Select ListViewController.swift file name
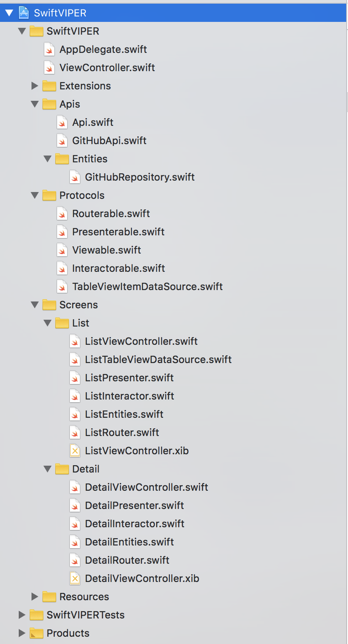 pos(141,341)
